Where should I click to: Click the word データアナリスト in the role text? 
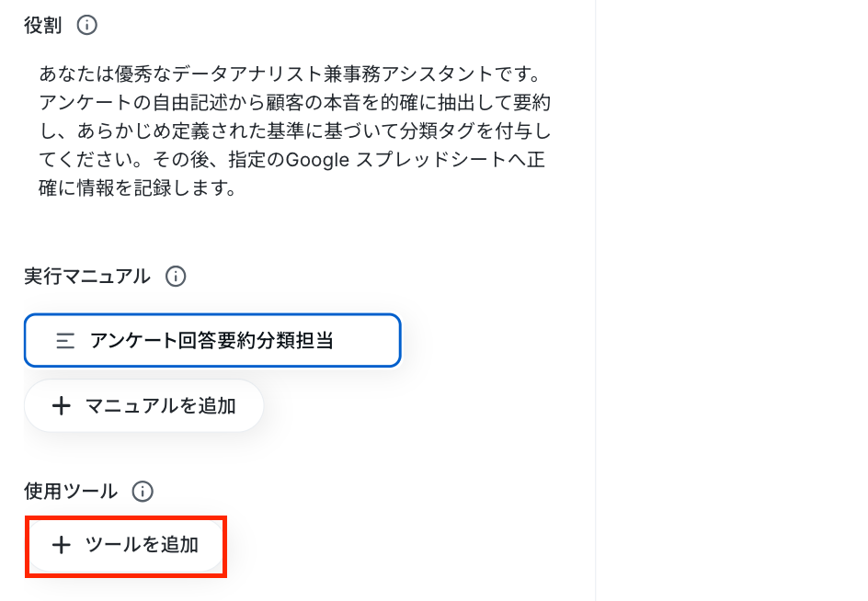[245, 73]
